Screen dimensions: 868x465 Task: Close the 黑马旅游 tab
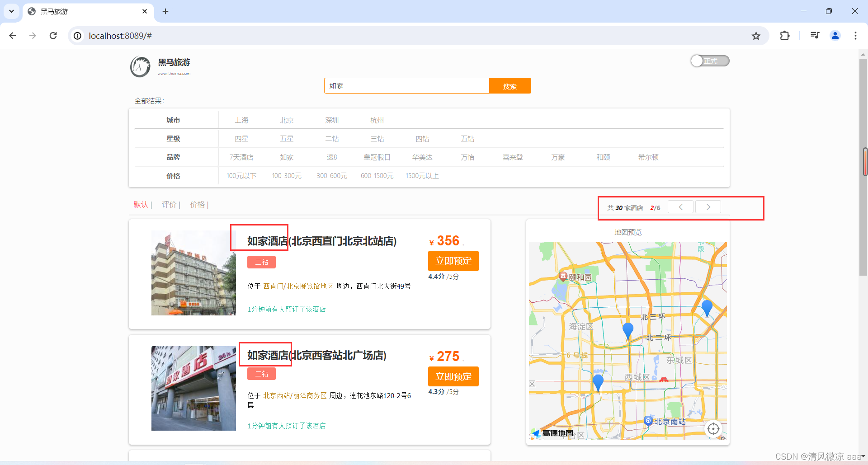click(x=145, y=11)
